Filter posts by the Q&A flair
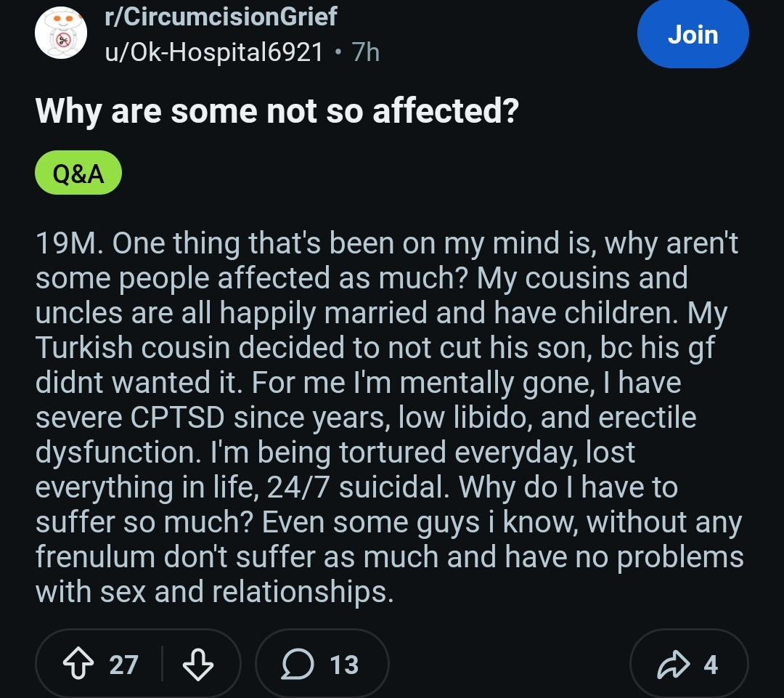784x698 pixels. coord(78,174)
